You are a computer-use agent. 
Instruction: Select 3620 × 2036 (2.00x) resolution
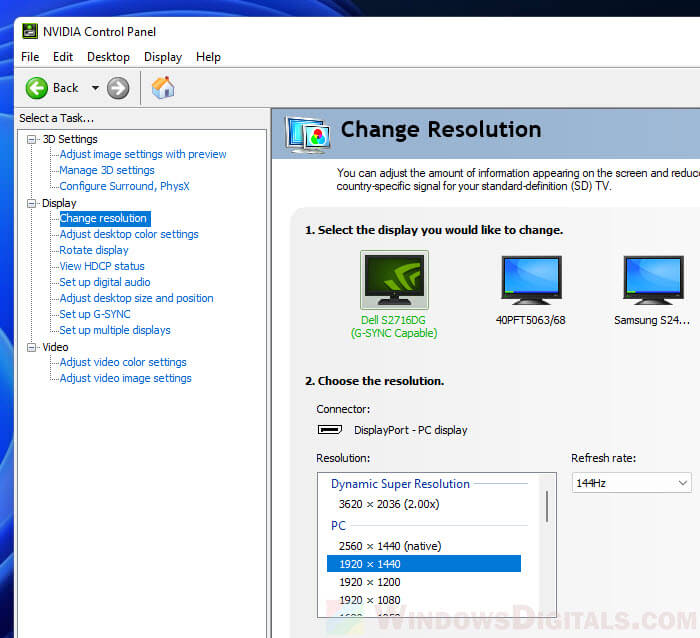pyautogui.click(x=389, y=504)
